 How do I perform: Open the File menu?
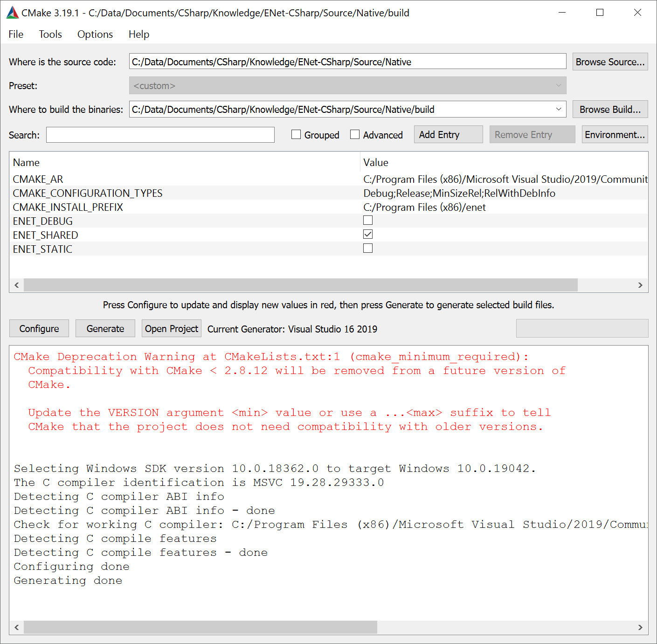[x=16, y=35]
